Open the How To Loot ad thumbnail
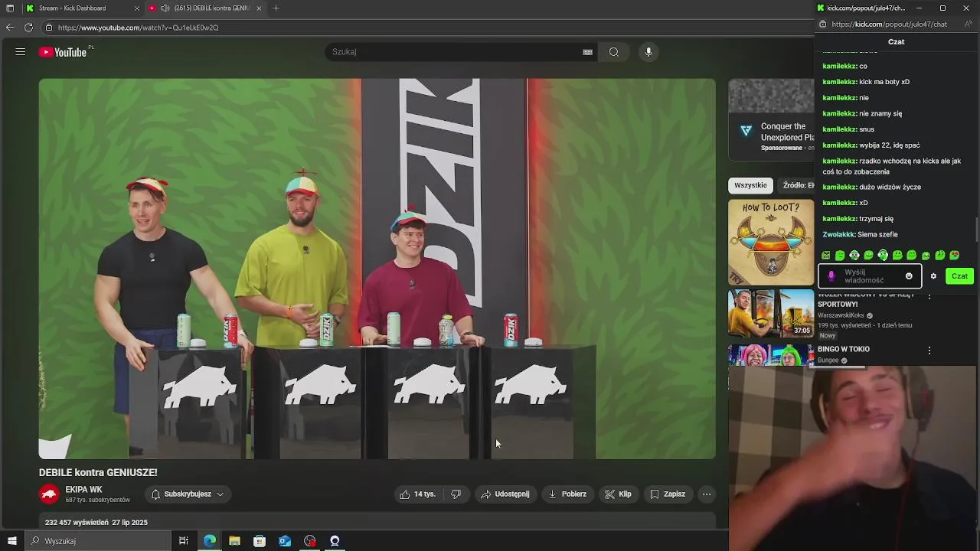This screenshot has width=980, height=551. (x=771, y=242)
